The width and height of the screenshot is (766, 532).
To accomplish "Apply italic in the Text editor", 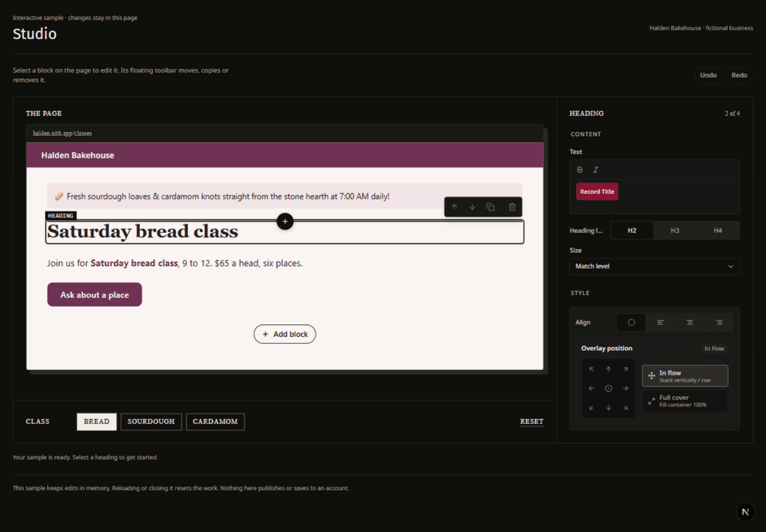I will [x=595, y=170].
